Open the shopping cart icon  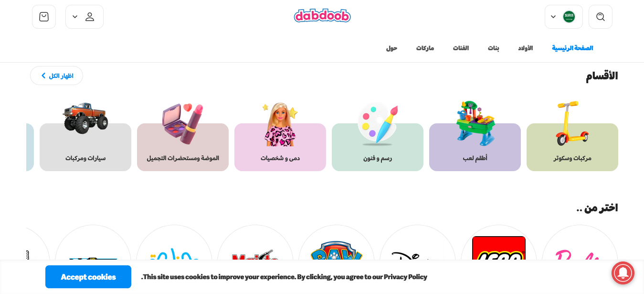(44, 17)
